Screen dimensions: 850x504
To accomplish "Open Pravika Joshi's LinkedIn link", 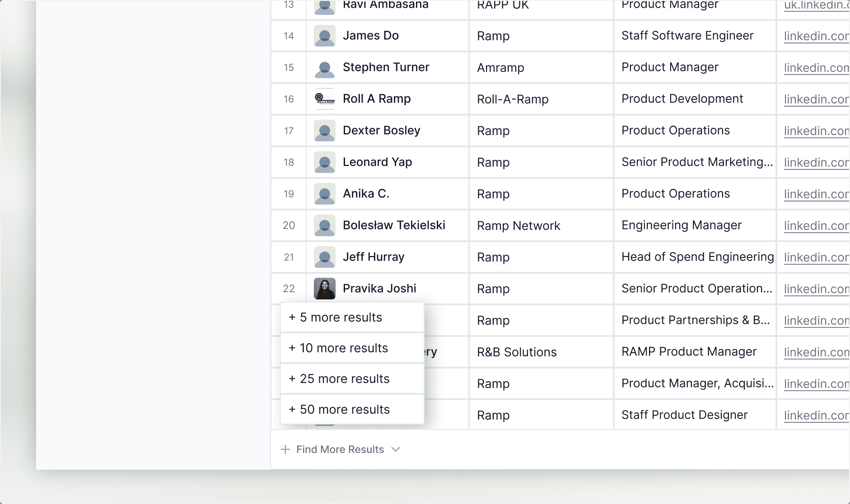I will 817,289.
